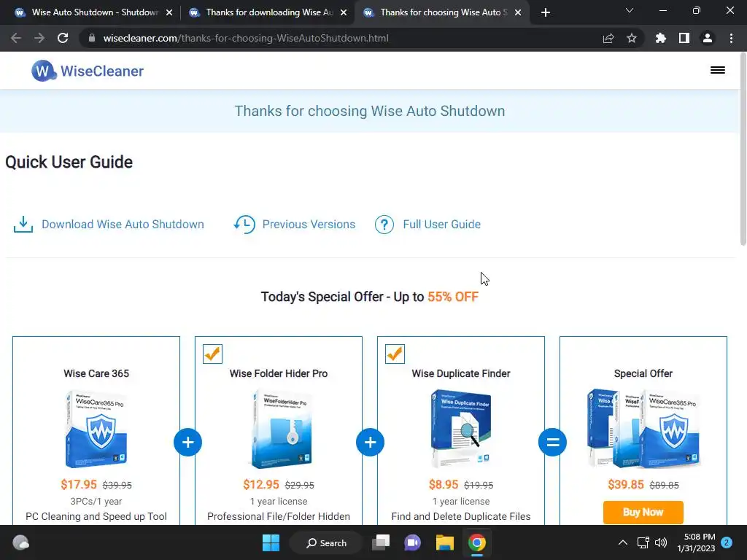Click the address bar URL
747x560 pixels.
pyautogui.click(x=246, y=38)
